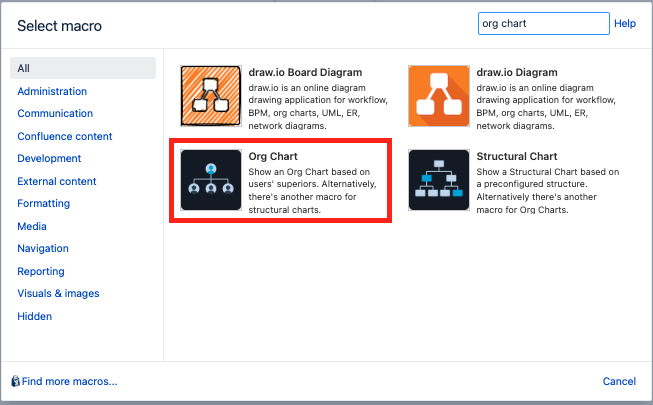Cancel the Select macro dialog

point(619,381)
